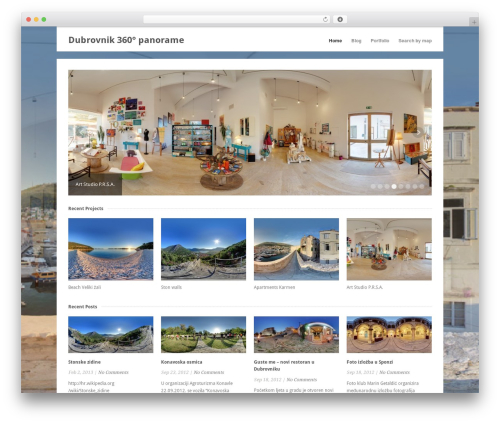Click the Stonske zidine post title
This screenshot has height=423, width=500.
click(x=84, y=362)
